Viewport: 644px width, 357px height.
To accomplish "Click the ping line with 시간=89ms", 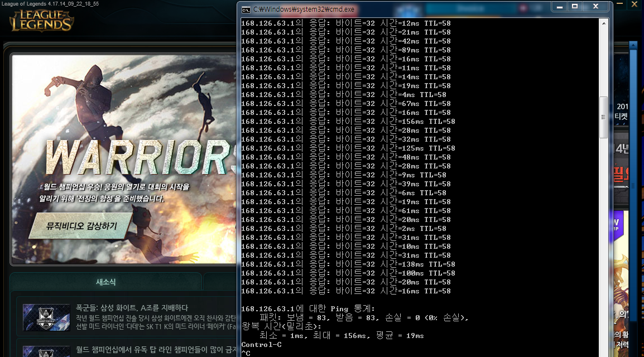I will (346, 50).
